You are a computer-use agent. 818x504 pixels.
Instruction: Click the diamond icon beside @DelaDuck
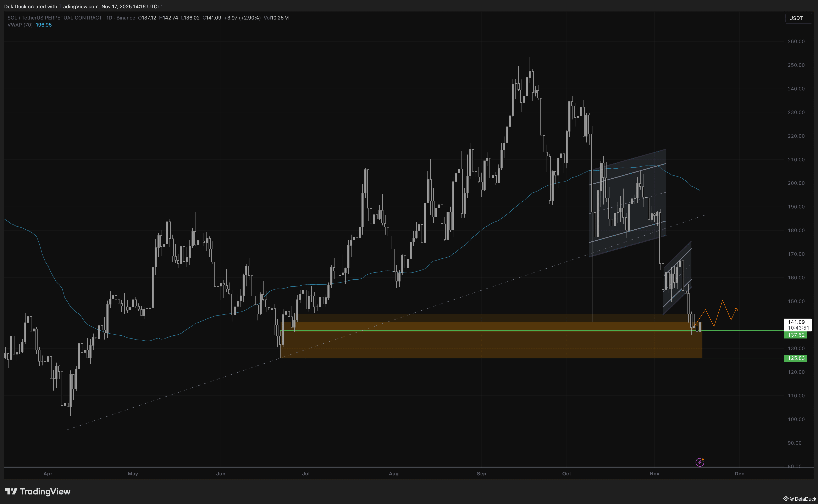pyautogui.click(x=786, y=499)
